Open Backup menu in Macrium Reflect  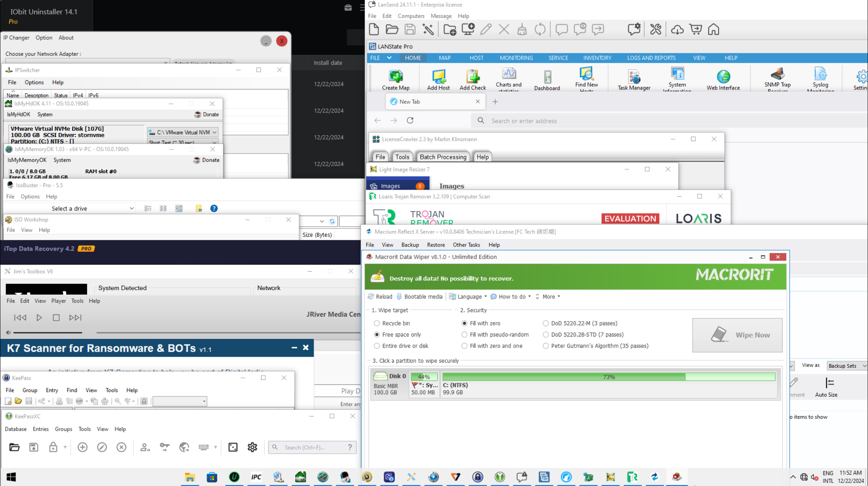410,245
